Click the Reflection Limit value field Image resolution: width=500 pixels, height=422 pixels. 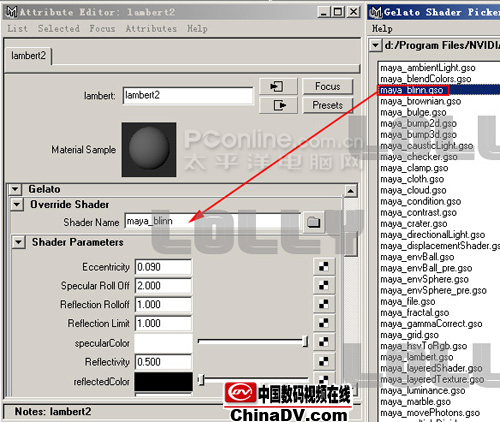pyautogui.click(x=163, y=323)
